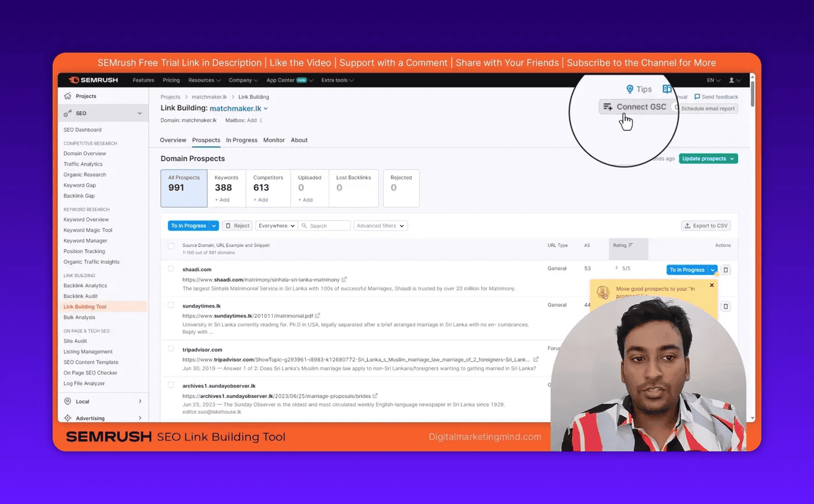Open Tips using the lightbulb icon
The image size is (814, 504).
[631, 89]
